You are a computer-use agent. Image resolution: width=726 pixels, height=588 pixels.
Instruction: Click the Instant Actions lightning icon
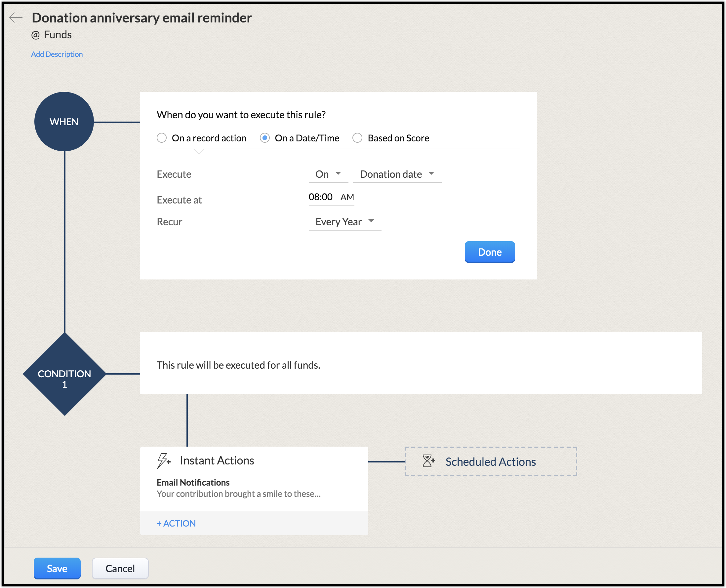[163, 460]
